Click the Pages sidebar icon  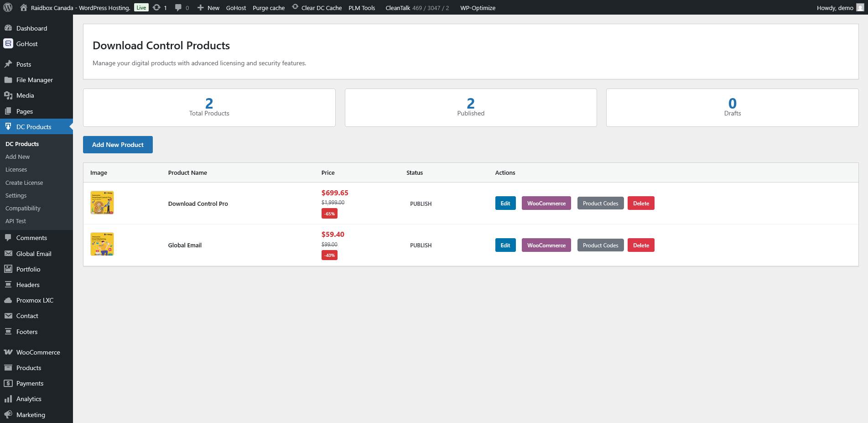(x=8, y=111)
